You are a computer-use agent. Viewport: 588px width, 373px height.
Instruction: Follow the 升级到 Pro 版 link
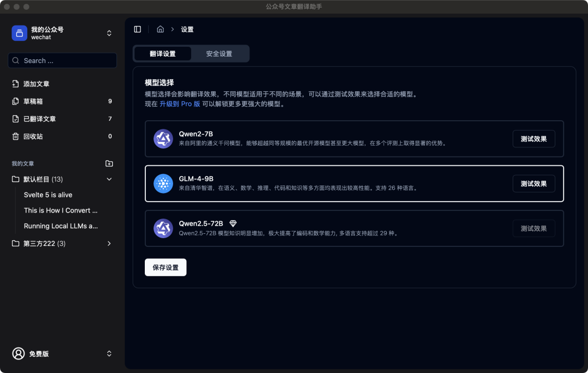tap(180, 104)
